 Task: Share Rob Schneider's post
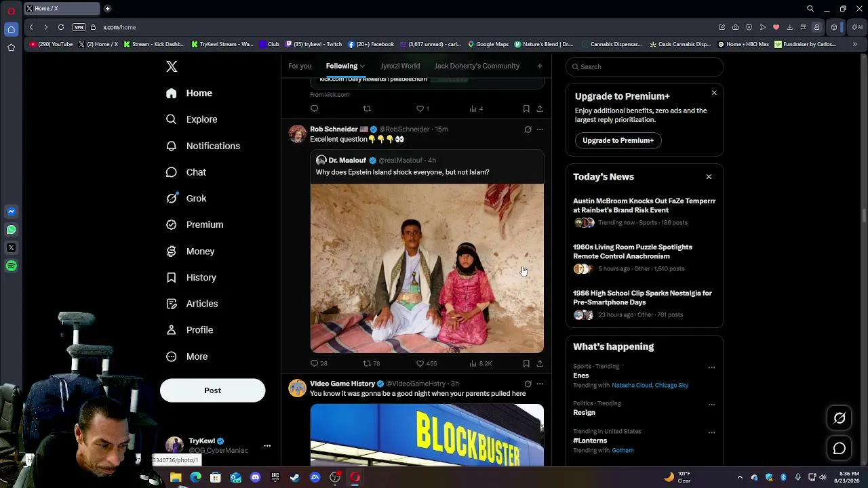[x=540, y=363]
